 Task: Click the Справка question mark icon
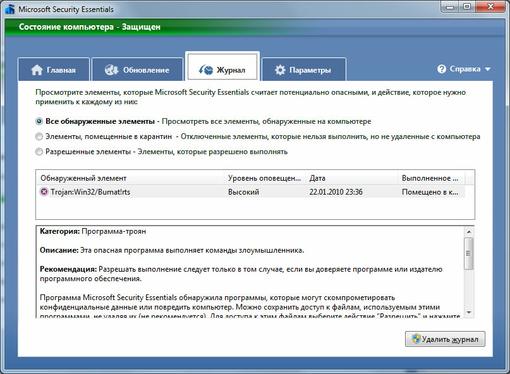pyautogui.click(x=442, y=69)
